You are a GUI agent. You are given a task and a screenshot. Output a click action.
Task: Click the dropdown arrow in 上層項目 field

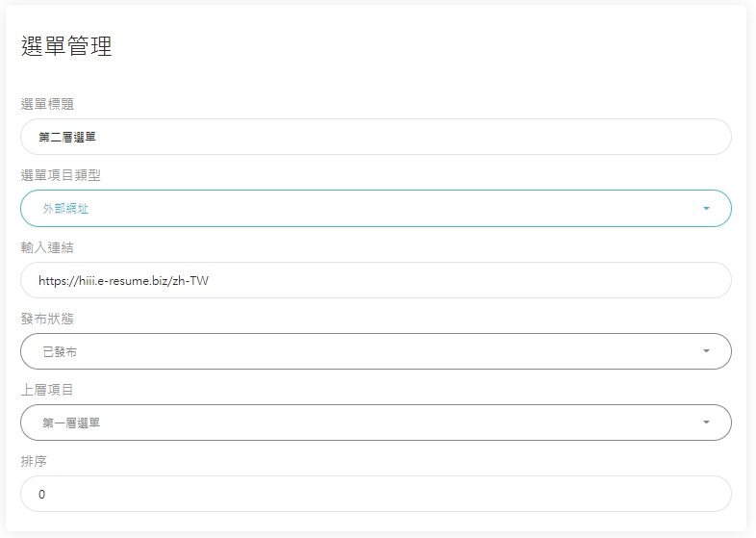pos(706,423)
